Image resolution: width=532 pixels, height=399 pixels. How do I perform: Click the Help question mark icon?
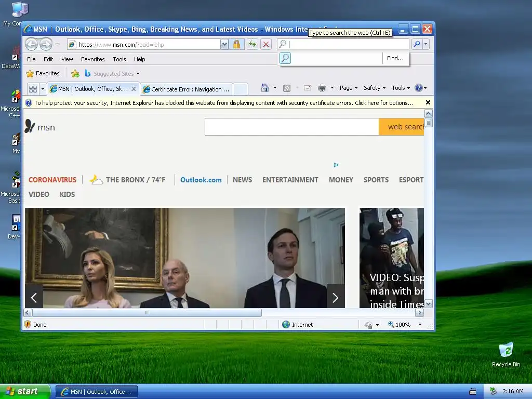[x=419, y=88]
